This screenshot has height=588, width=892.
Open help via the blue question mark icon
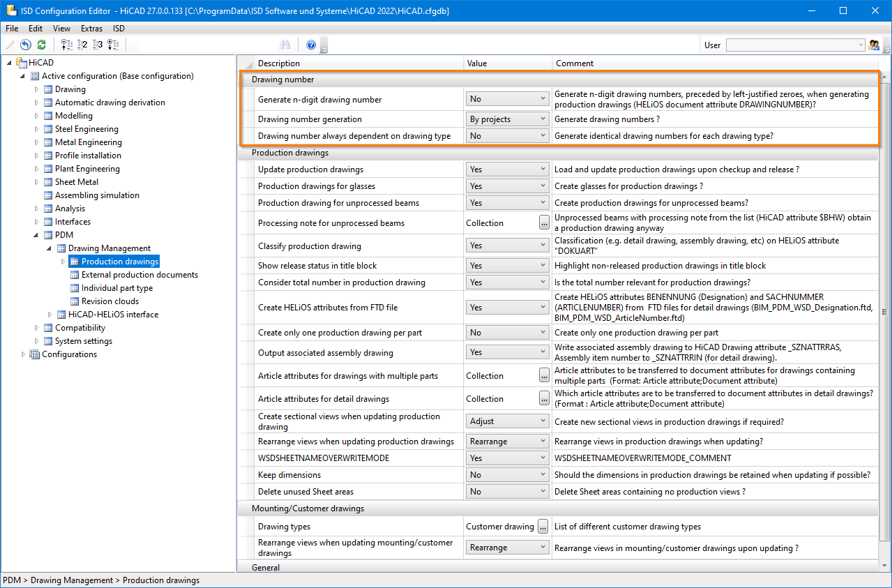click(x=311, y=45)
